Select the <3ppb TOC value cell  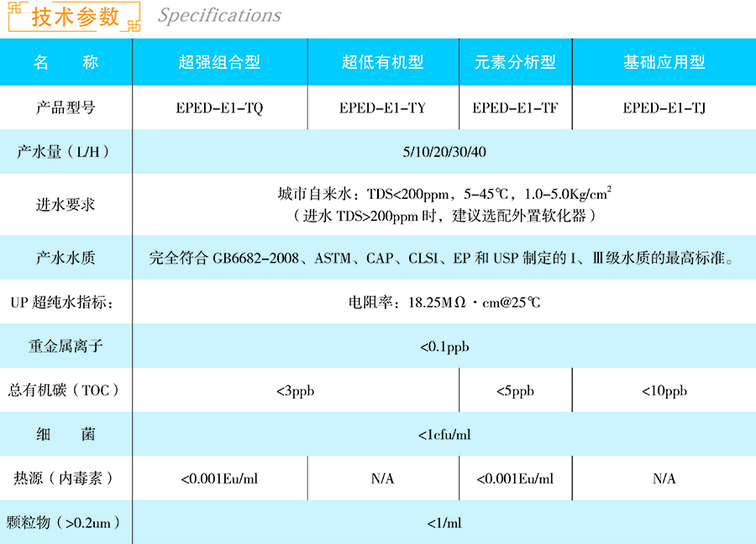point(295,390)
